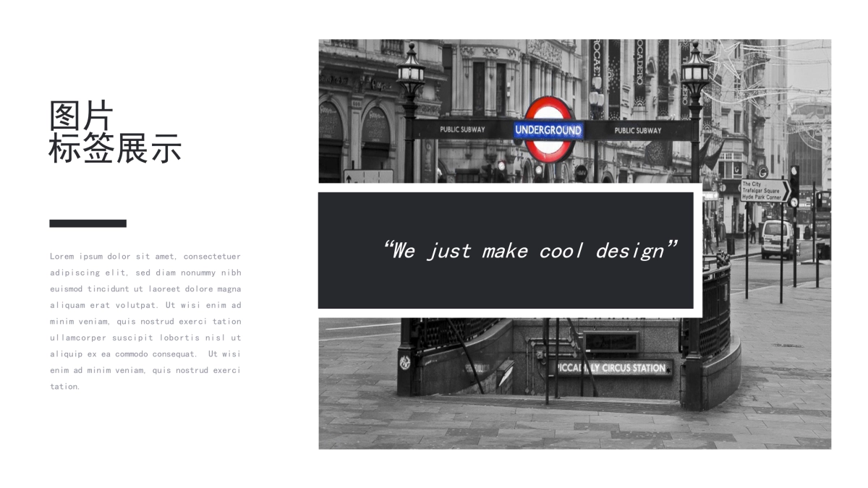The image size is (868, 488).
Task: Click the star-shaped light decoration
Action: click(723, 58)
